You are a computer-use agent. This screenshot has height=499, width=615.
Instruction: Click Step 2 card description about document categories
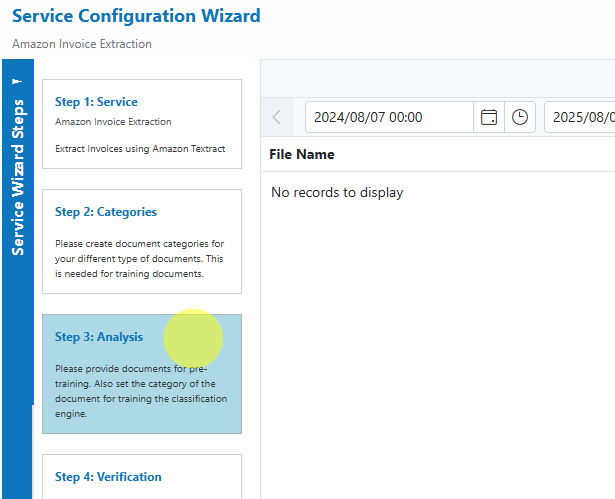click(x=139, y=259)
